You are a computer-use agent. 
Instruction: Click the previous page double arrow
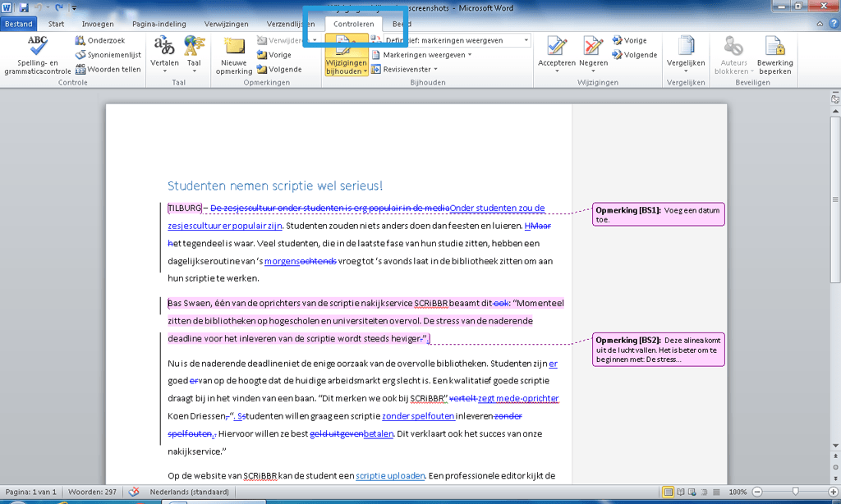[835, 456]
